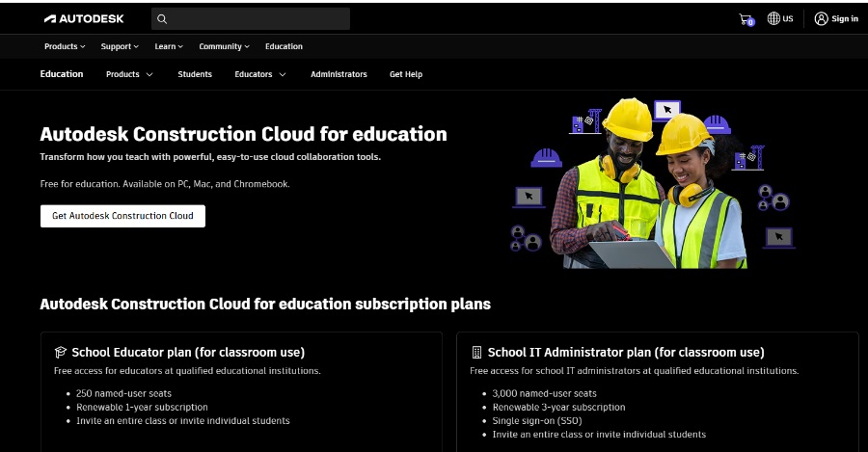Image resolution: width=868 pixels, height=452 pixels.
Task: Click the '250 named-user seats' text
Action: tap(124, 393)
